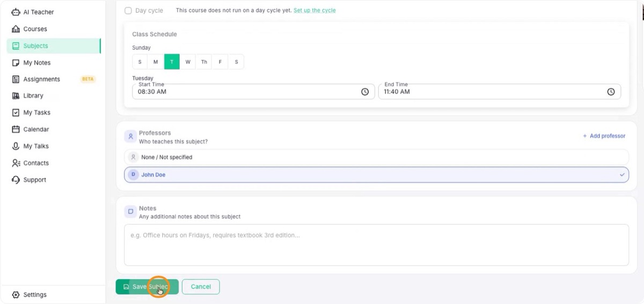
Task: Click the Assignments list icon
Action: point(16,79)
